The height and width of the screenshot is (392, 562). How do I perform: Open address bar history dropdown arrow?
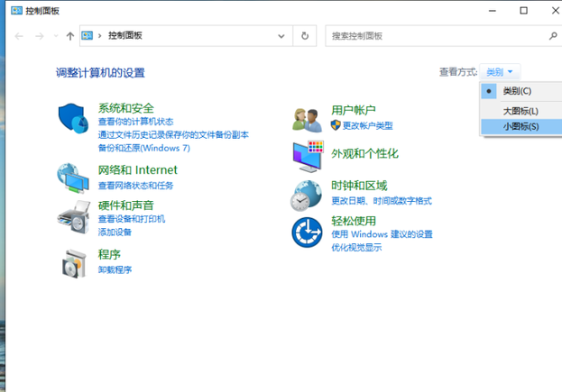pyautogui.click(x=282, y=36)
